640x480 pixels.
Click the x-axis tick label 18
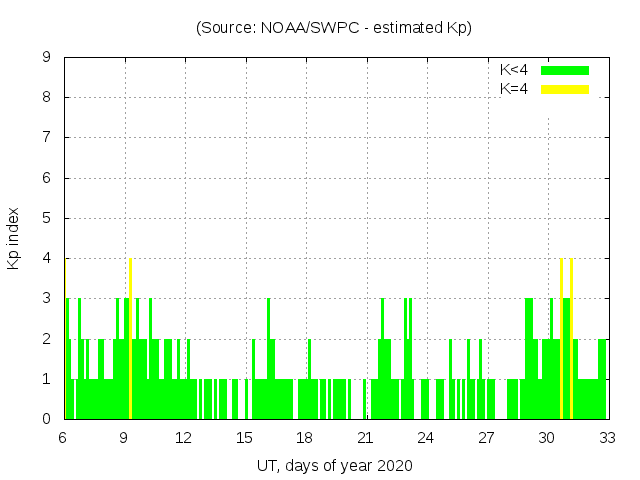point(304,438)
